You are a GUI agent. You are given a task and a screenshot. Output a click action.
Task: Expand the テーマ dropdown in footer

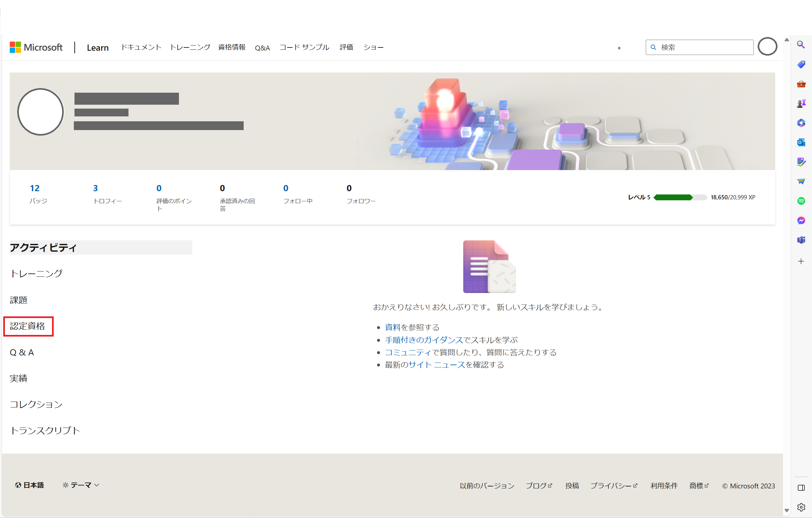click(81, 485)
